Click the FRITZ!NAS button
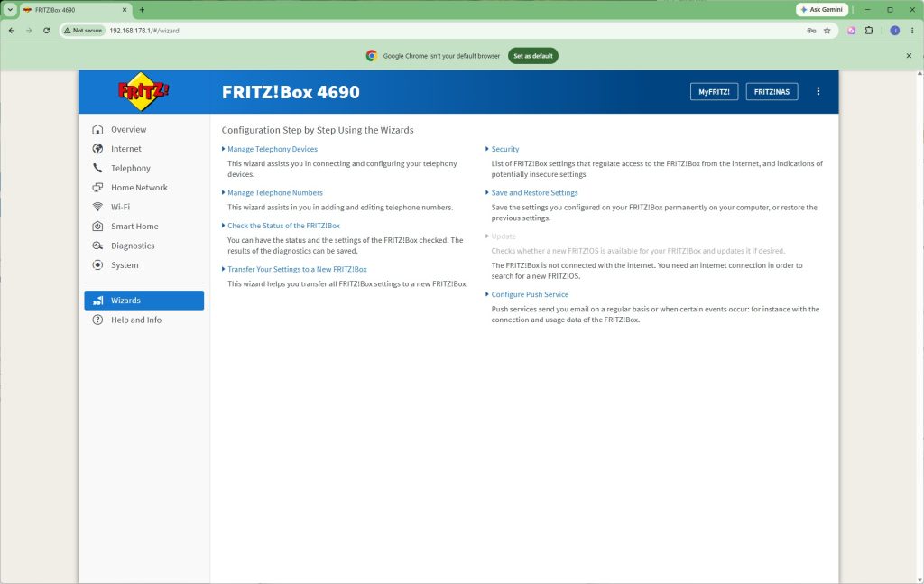 772,92
